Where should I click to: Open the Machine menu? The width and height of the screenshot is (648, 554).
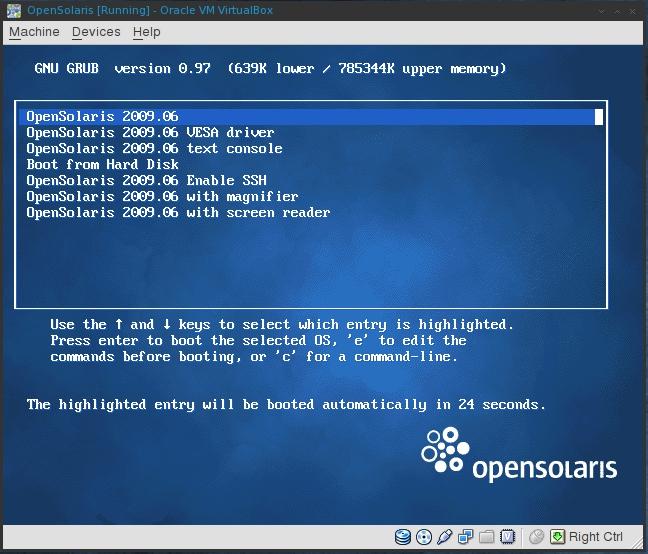34,32
